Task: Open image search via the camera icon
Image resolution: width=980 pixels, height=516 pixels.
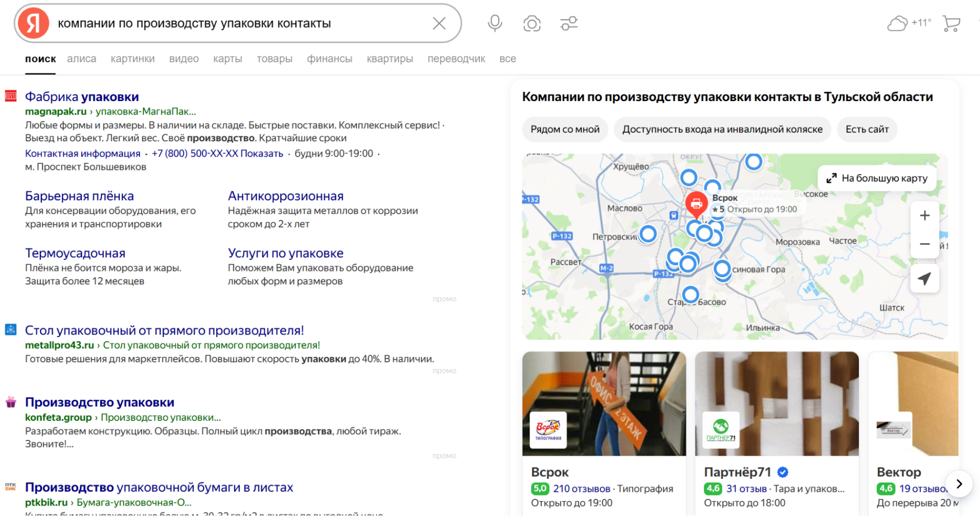Action: pos(532,23)
